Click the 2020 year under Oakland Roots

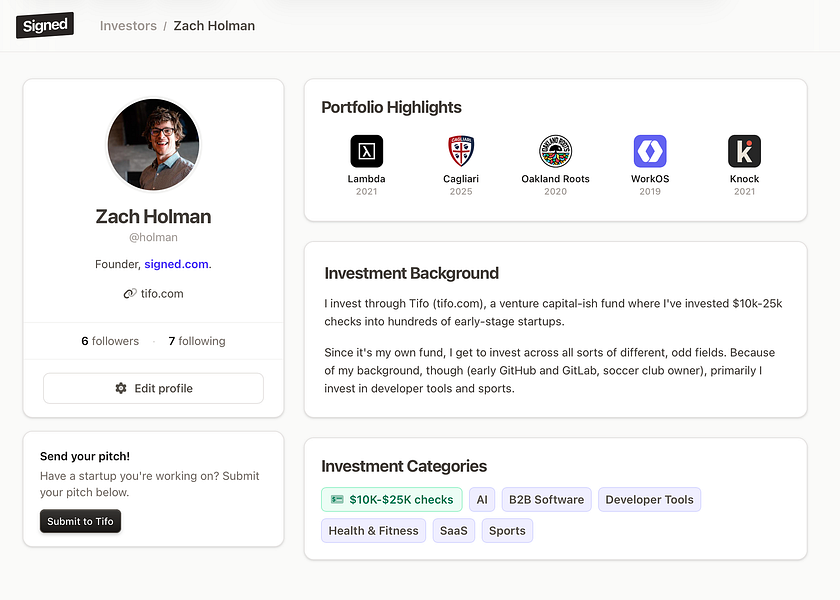point(556,192)
